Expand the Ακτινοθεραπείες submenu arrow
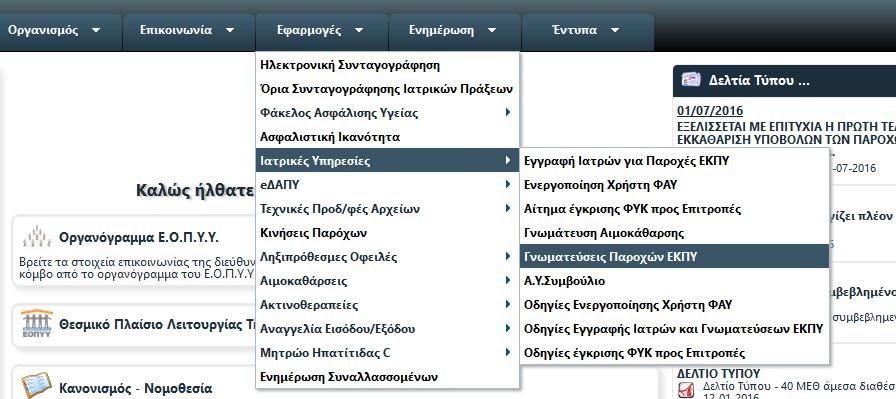Image resolution: width=896 pixels, height=399 pixels. point(507,305)
